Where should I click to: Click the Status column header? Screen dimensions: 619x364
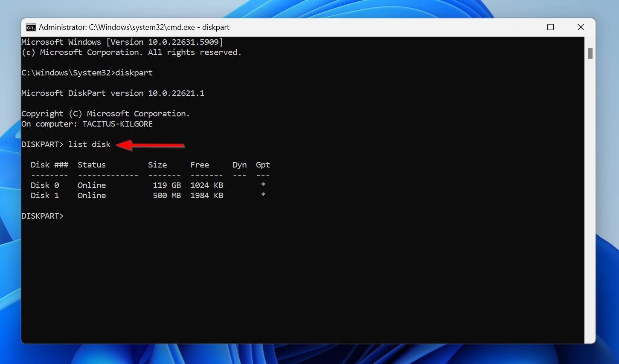coord(91,165)
